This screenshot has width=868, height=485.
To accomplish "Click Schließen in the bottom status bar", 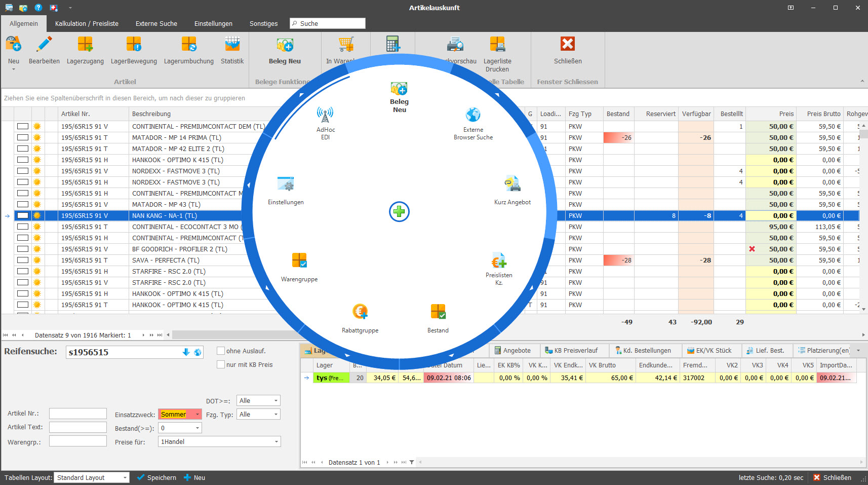I will 832,477.
